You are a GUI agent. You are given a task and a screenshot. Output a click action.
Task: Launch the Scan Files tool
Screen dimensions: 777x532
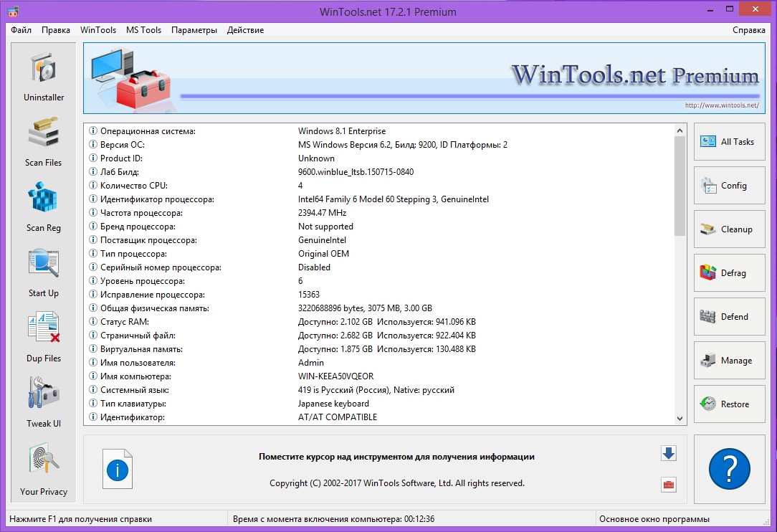[x=44, y=141]
